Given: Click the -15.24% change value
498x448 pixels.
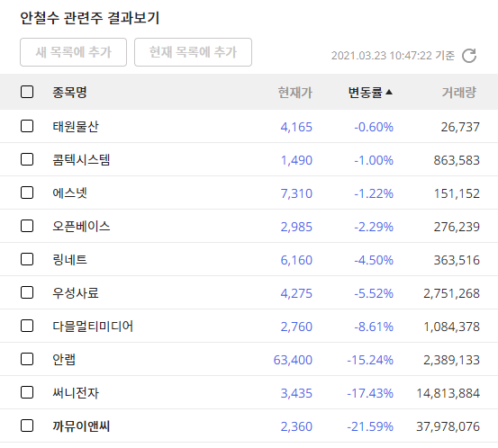Looking at the screenshot, I should [x=370, y=361].
